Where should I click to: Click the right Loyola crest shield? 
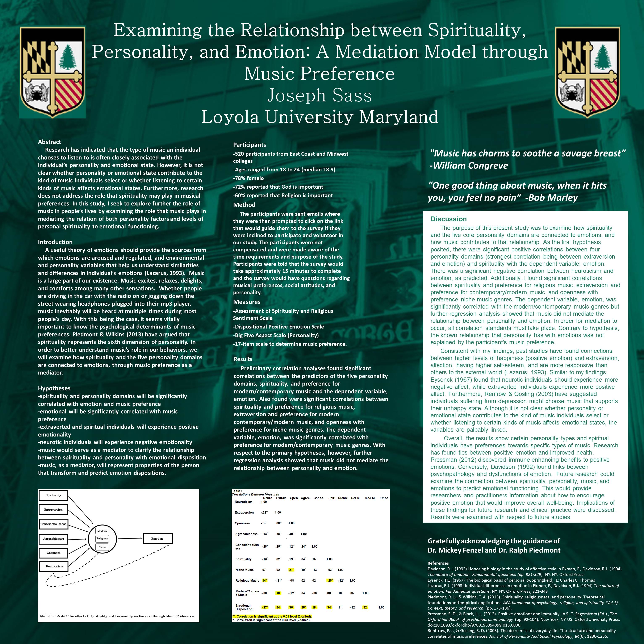588,72
